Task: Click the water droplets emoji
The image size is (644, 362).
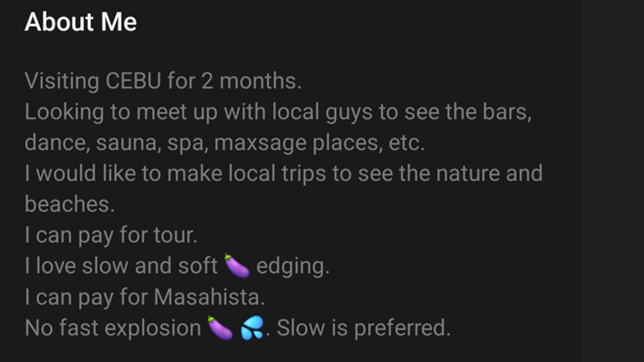Action: pyautogui.click(x=252, y=328)
